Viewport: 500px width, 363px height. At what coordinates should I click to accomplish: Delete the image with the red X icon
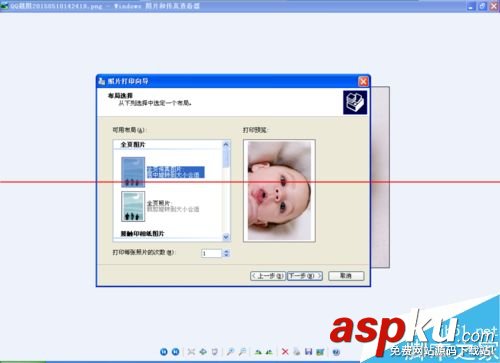(285, 352)
